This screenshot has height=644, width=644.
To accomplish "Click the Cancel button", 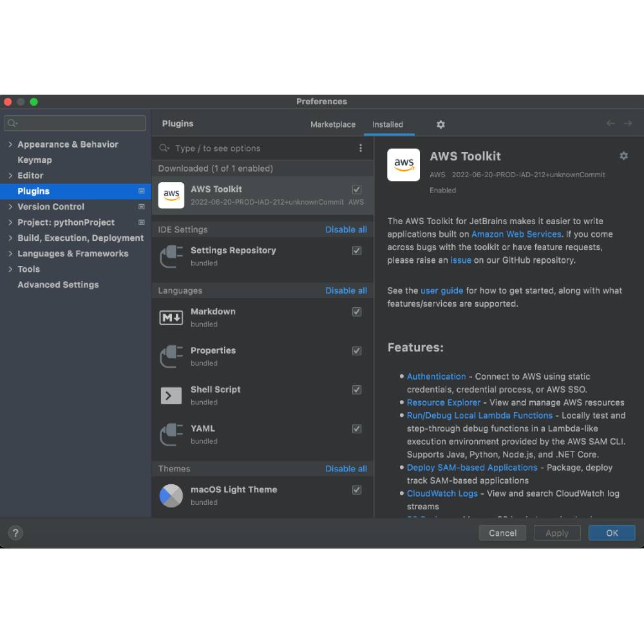I will pyautogui.click(x=502, y=533).
